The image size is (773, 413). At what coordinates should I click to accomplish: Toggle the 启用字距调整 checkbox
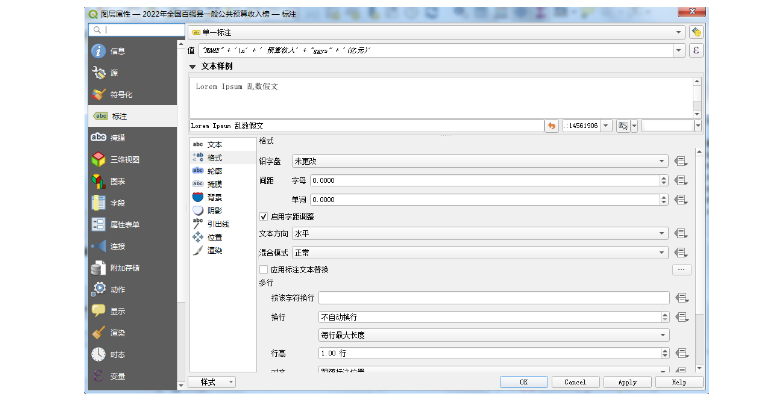264,216
